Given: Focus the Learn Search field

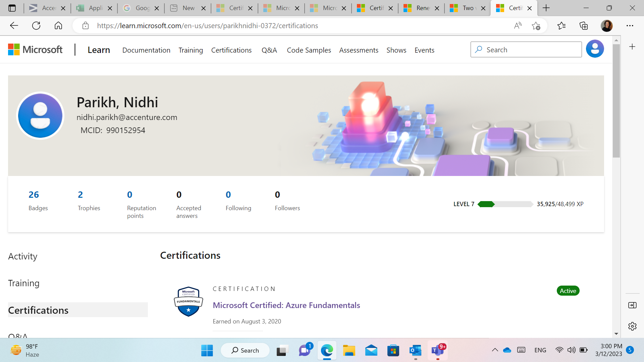Looking at the screenshot, I should pos(526,50).
